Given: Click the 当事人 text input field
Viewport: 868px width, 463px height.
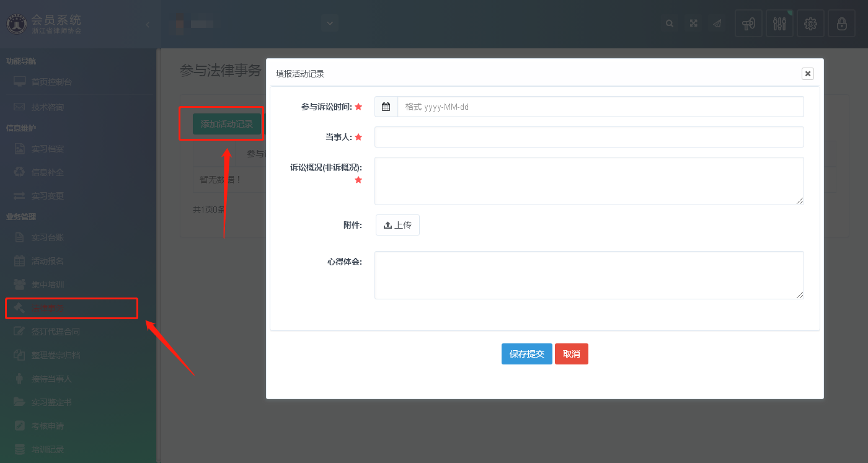Looking at the screenshot, I should 589,137.
